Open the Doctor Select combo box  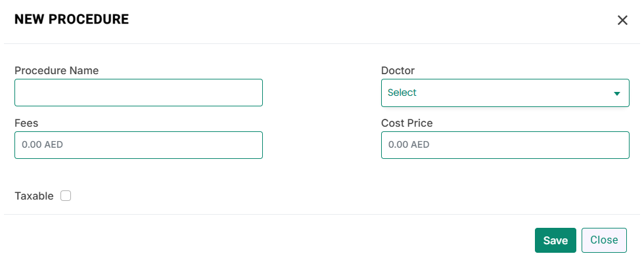click(505, 93)
